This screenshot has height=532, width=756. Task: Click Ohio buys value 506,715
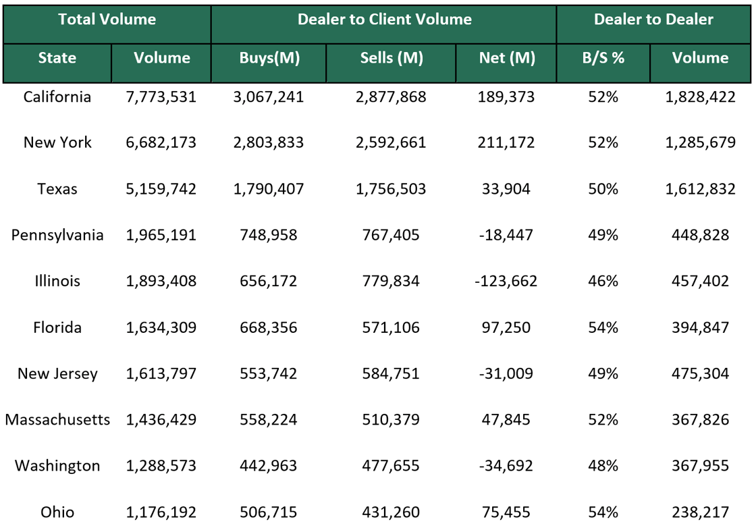(269, 512)
